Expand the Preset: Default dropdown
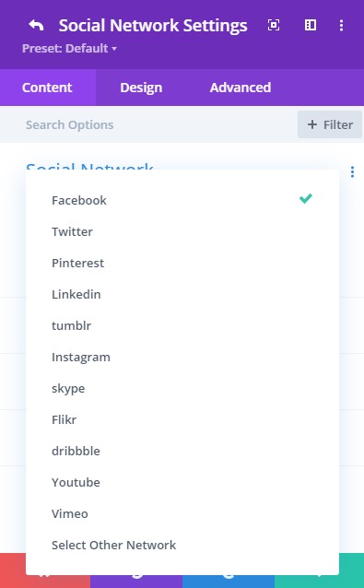The image size is (364, 588). 69,48
